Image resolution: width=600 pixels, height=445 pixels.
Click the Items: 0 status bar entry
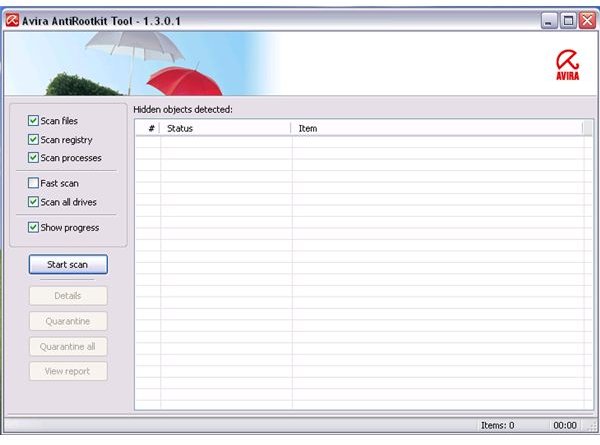point(497,425)
